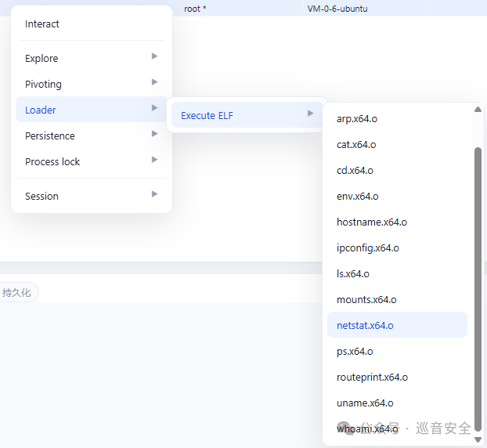Open the Process lock submenu
The image size is (487, 448).
(92, 161)
